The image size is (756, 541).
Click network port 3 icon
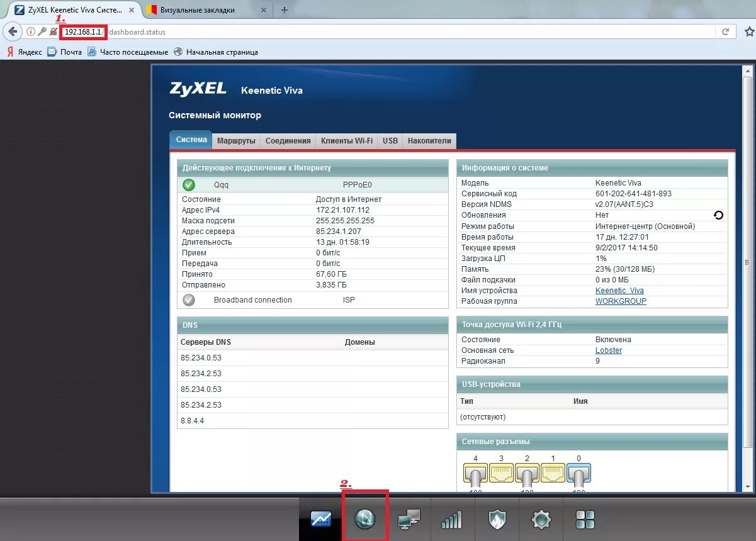(x=502, y=474)
